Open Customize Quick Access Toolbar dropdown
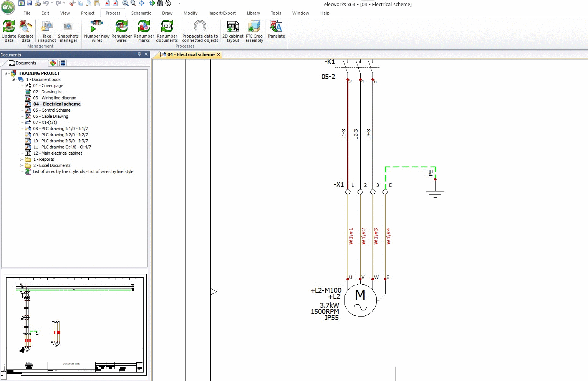 click(179, 3)
